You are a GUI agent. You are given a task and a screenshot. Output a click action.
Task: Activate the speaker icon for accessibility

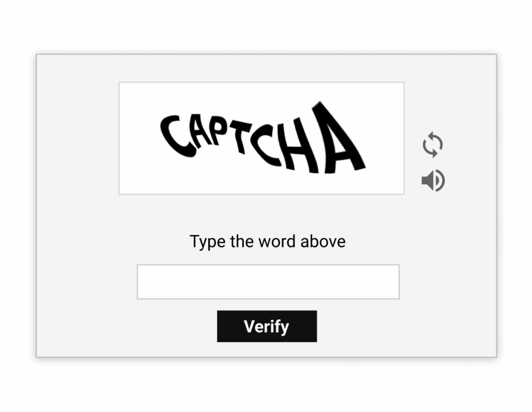click(432, 180)
